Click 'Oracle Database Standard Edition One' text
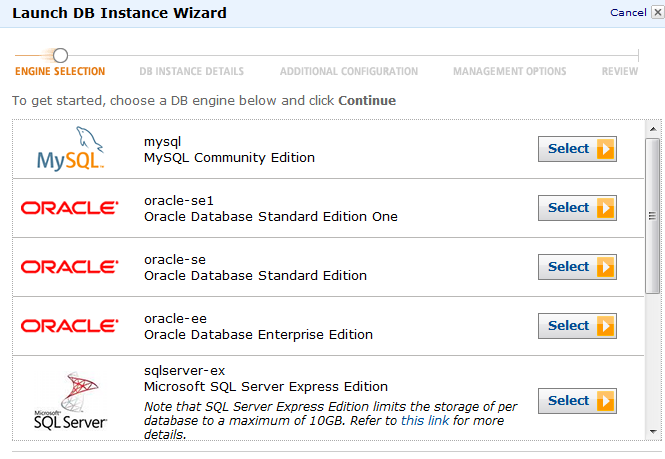Screen dimensions: 665x459 click(271, 216)
